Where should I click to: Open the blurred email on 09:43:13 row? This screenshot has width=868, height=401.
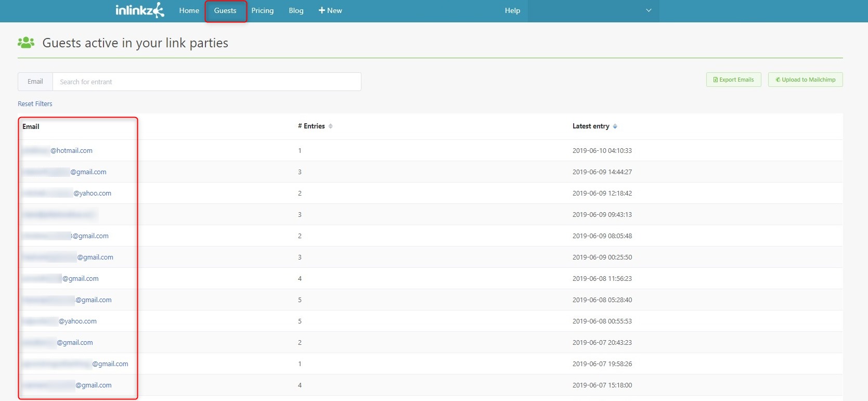pyautogui.click(x=59, y=215)
